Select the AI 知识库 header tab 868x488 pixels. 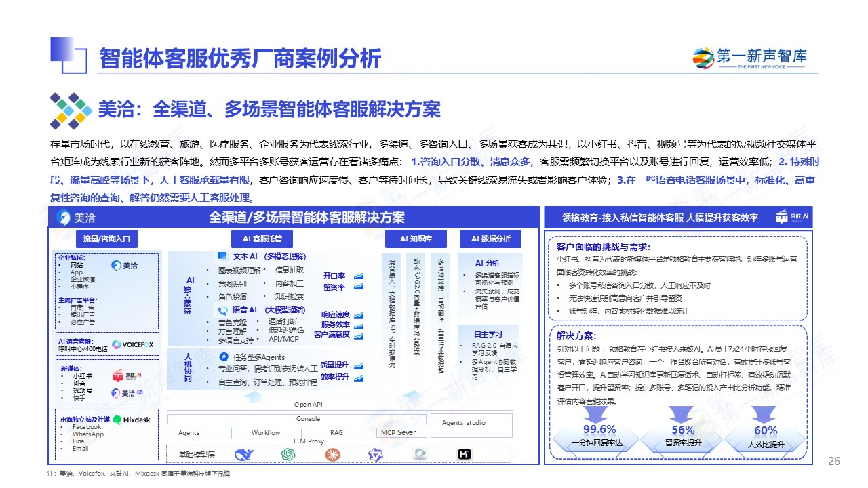coord(415,239)
